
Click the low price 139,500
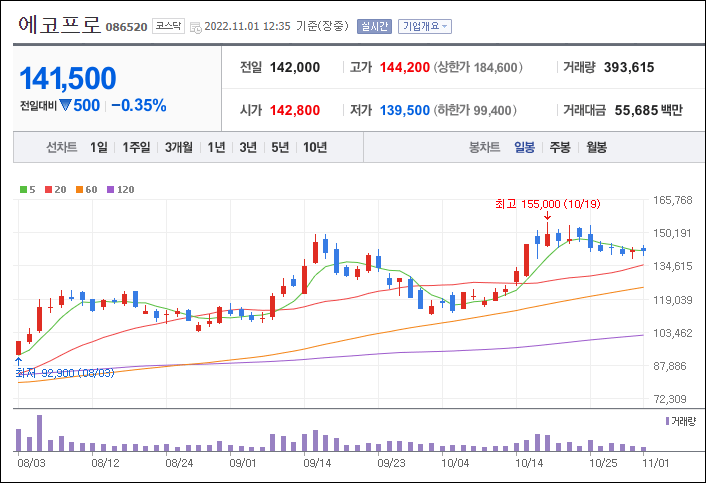click(x=405, y=110)
